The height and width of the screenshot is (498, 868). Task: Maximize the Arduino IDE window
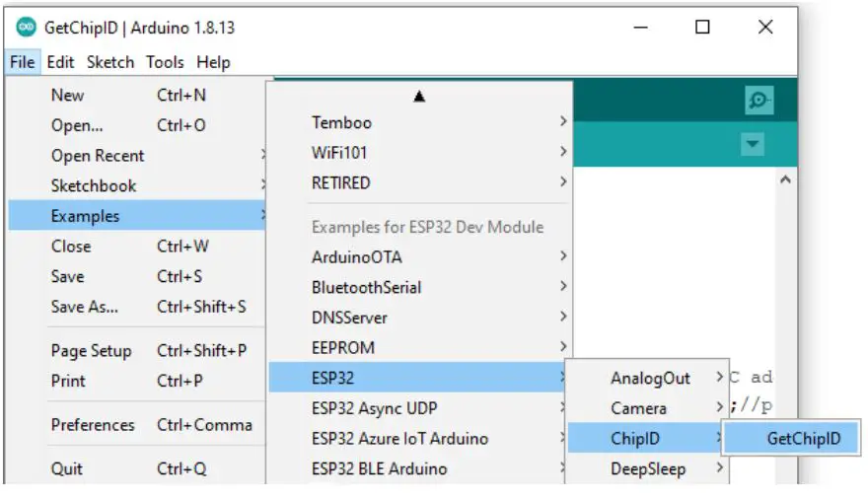tap(702, 28)
